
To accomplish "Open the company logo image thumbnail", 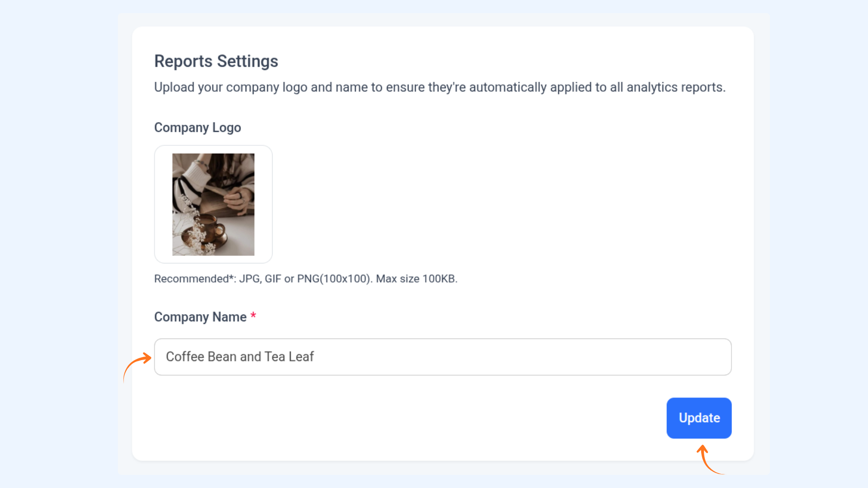I will pos(213,204).
